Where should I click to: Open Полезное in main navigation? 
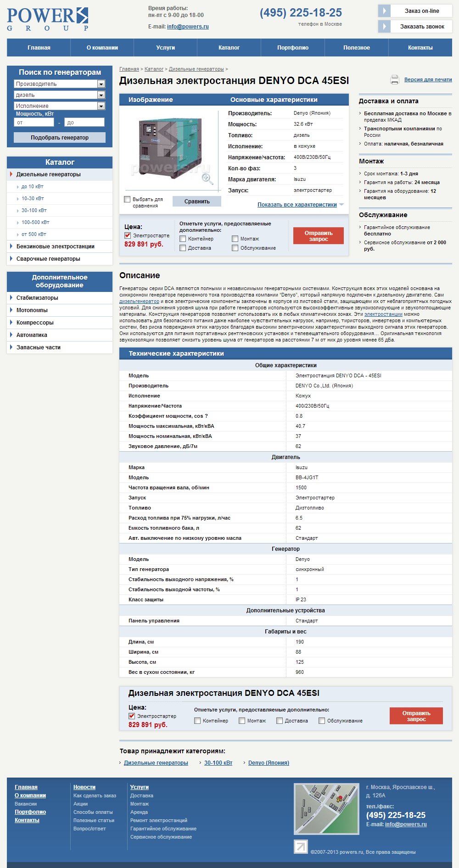tap(357, 48)
